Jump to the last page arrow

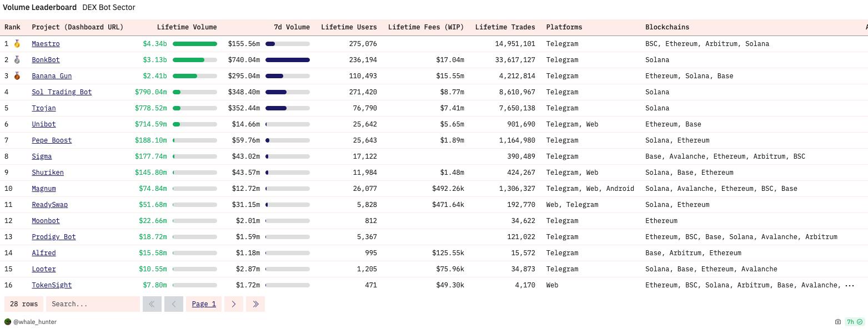pyautogui.click(x=255, y=304)
